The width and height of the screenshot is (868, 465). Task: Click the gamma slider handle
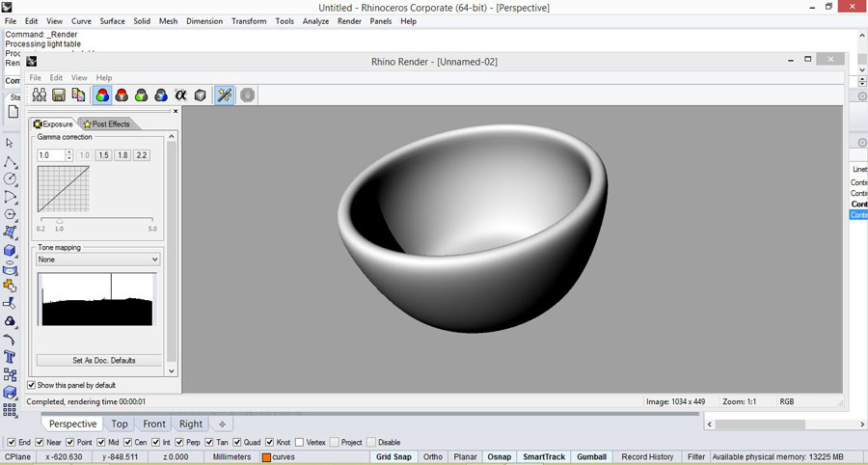[59, 221]
